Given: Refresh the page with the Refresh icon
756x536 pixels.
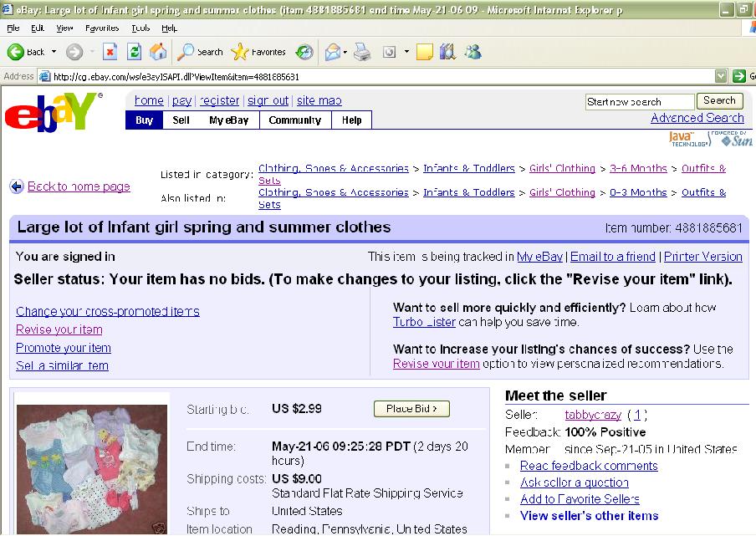Looking at the screenshot, I should pos(134,52).
